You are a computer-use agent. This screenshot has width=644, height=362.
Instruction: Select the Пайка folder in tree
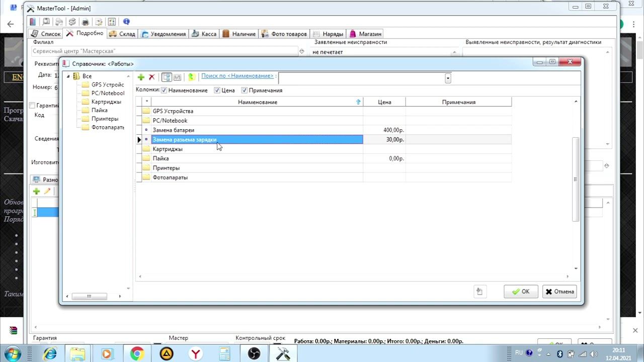[x=95, y=110]
